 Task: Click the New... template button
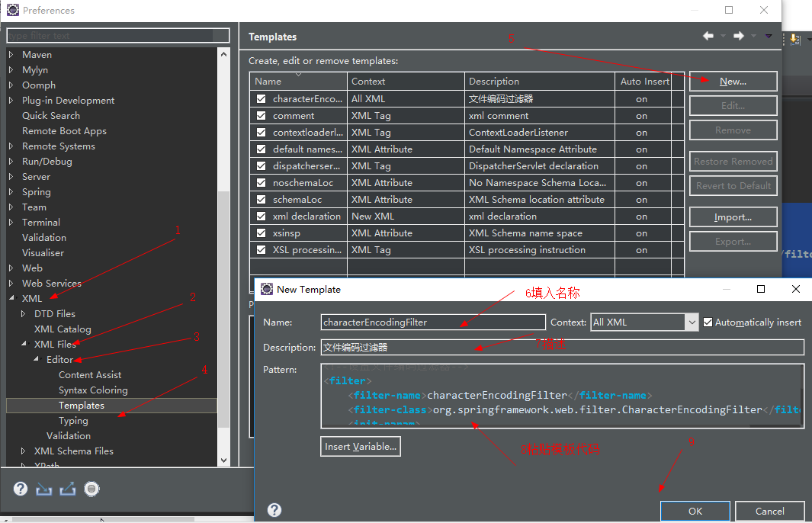[733, 82]
